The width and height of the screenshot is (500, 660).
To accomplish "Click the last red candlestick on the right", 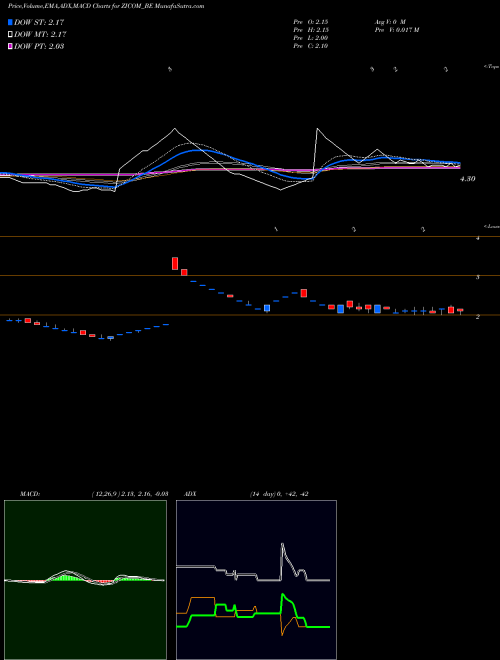I will tap(460, 310).
